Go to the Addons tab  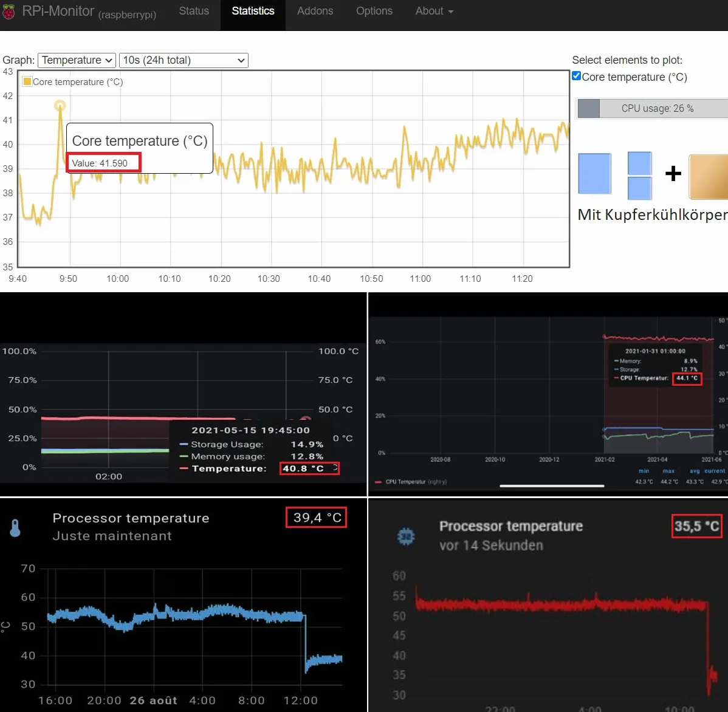coord(315,11)
